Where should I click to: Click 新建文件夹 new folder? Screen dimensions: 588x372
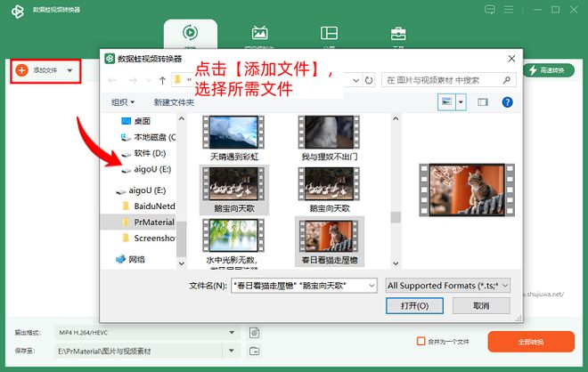[174, 102]
